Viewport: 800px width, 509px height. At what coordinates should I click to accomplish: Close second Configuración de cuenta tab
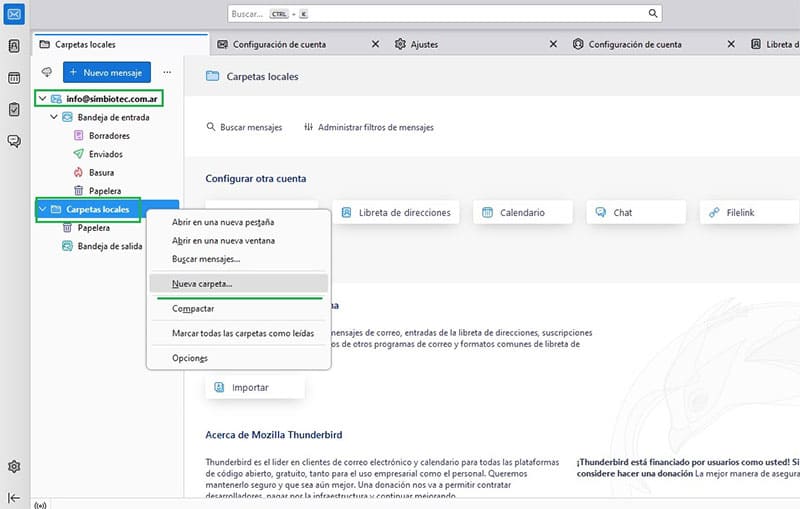(x=731, y=44)
